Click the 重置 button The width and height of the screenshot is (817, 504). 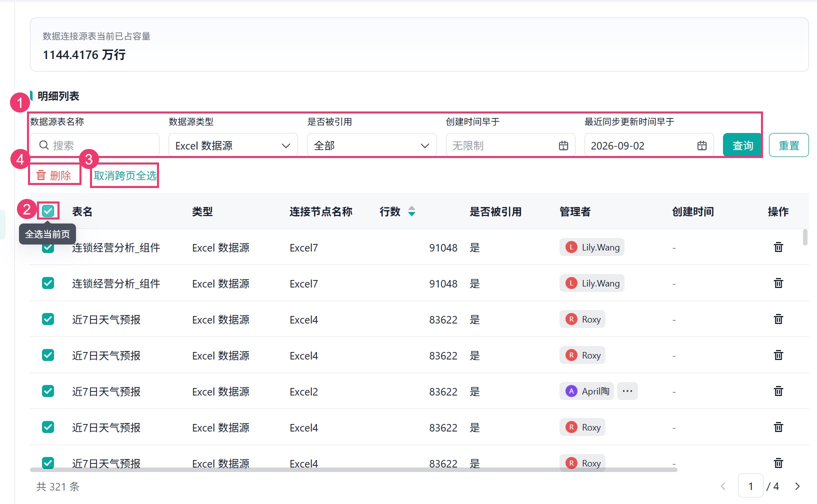(x=789, y=145)
